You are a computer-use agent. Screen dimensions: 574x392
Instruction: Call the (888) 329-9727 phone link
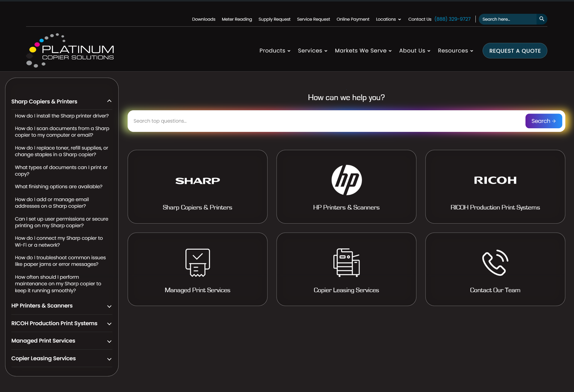[452, 19]
